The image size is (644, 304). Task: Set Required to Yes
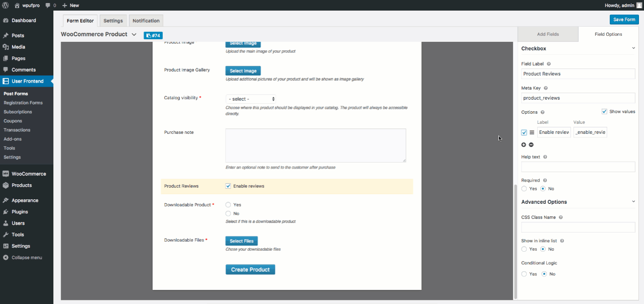tap(524, 189)
